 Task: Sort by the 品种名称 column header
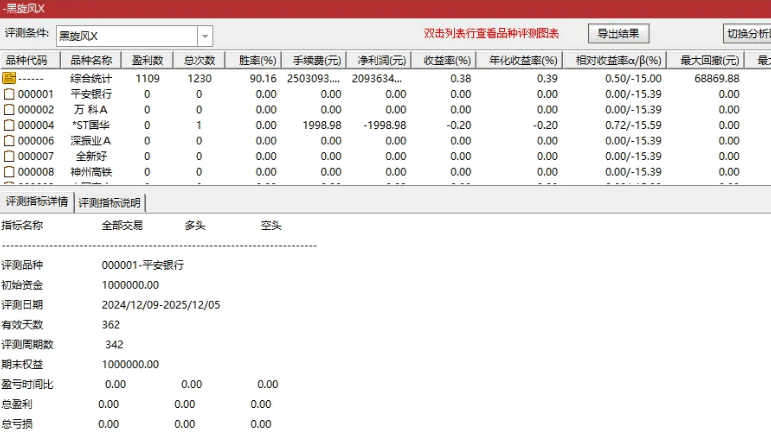tap(91, 60)
